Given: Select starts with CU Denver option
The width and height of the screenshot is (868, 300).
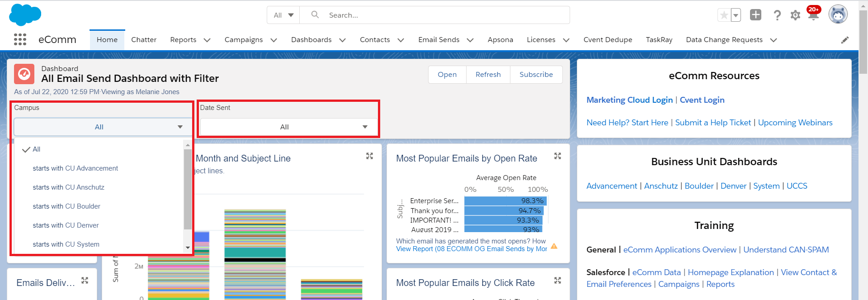Looking at the screenshot, I should tap(99, 225).
